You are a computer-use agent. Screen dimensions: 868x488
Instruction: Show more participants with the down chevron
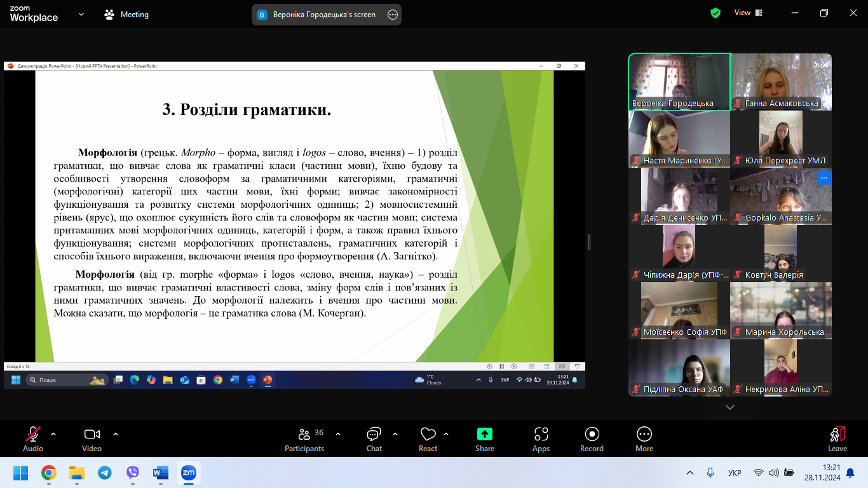point(730,407)
